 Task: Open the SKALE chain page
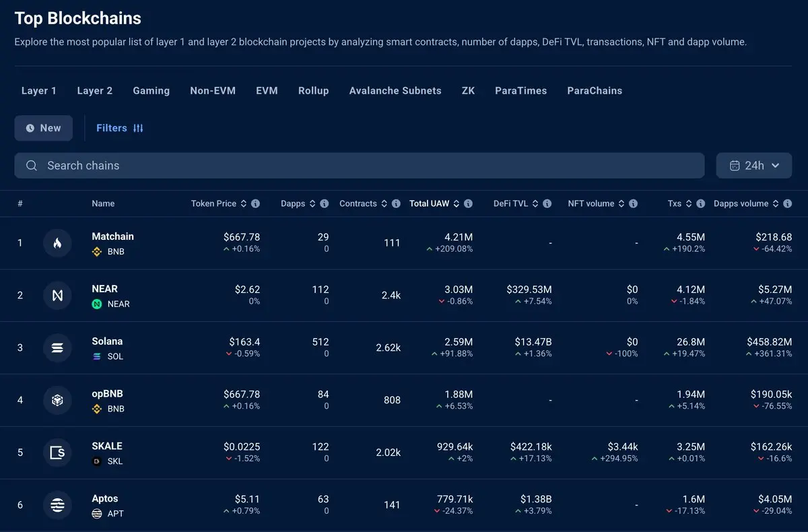[x=107, y=446]
